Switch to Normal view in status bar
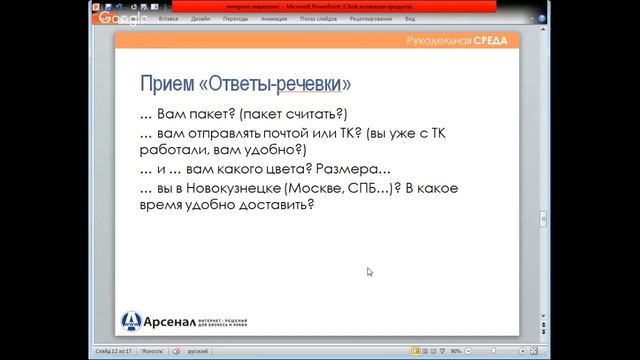Viewport: 640px width, 360px height. 416,351
